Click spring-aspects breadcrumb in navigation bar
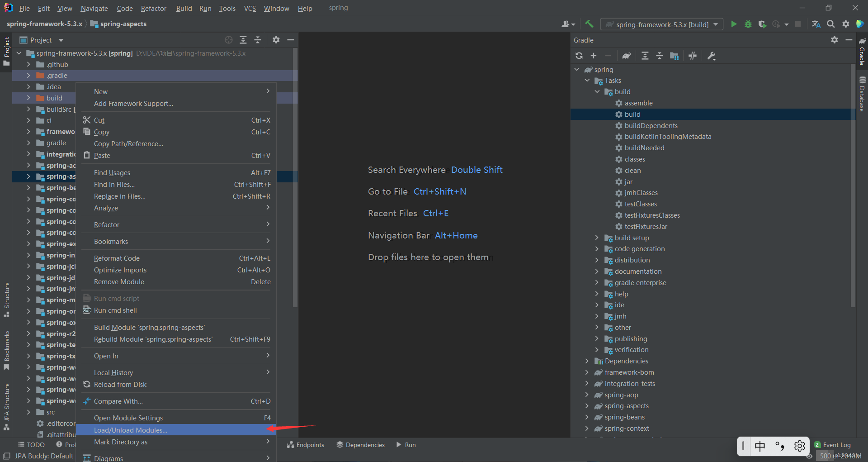Image resolution: width=868 pixels, height=462 pixels. (118, 24)
